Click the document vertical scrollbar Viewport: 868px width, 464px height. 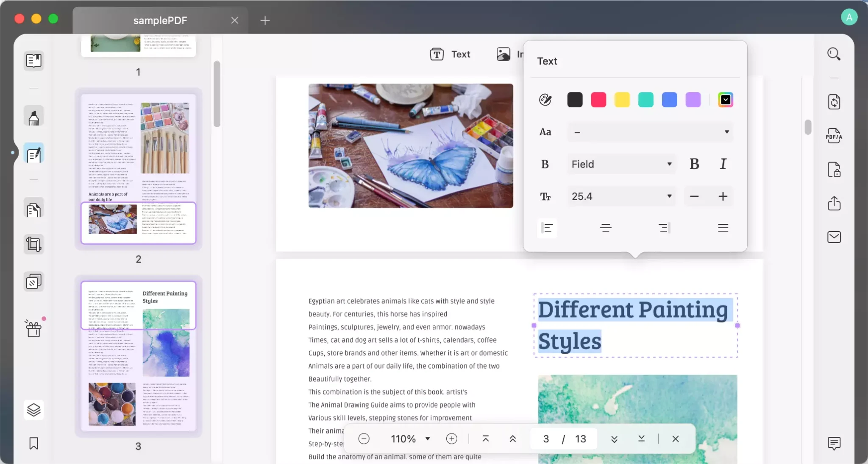pos(808,127)
